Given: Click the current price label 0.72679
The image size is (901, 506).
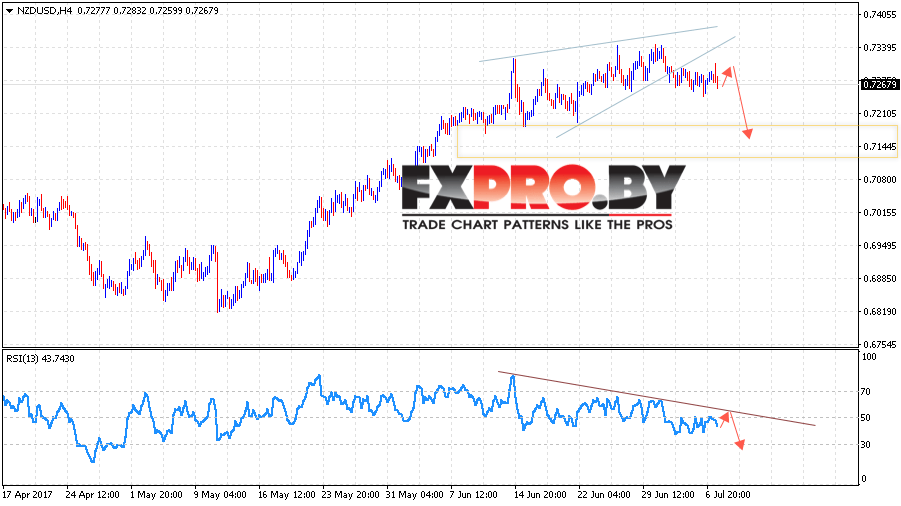Looking at the screenshot, I should [879, 84].
